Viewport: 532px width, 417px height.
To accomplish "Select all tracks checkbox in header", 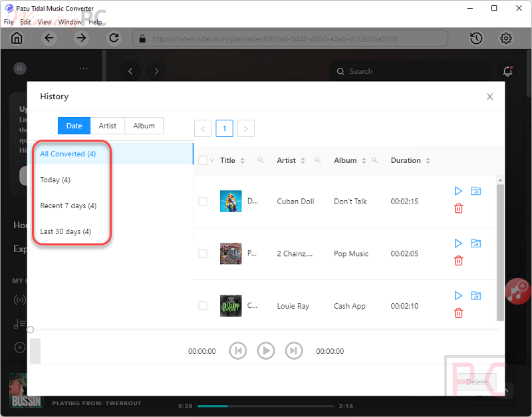I will point(203,160).
